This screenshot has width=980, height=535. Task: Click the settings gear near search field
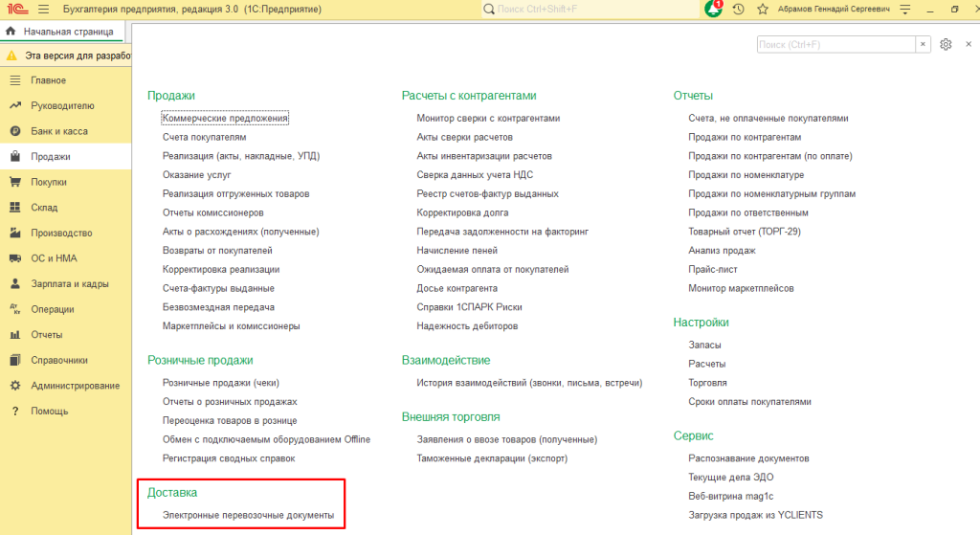pyautogui.click(x=946, y=44)
